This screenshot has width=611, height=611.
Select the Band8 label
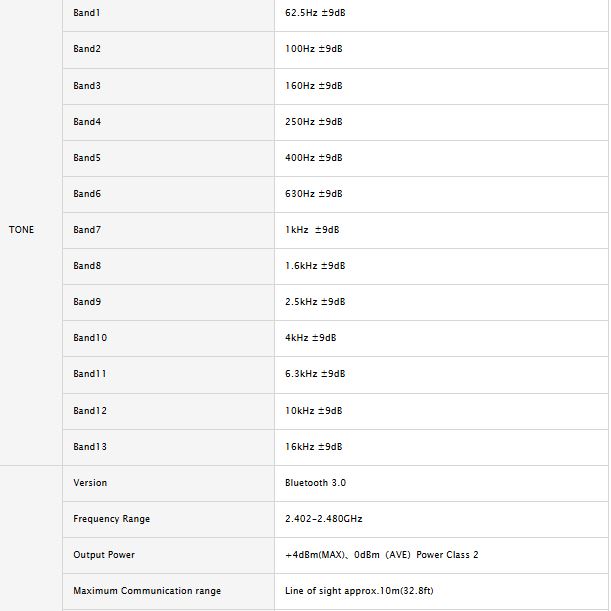click(87, 266)
